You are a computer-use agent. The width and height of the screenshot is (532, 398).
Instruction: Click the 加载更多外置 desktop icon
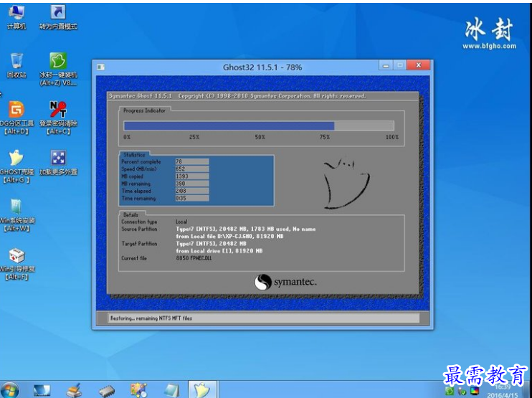(58, 163)
